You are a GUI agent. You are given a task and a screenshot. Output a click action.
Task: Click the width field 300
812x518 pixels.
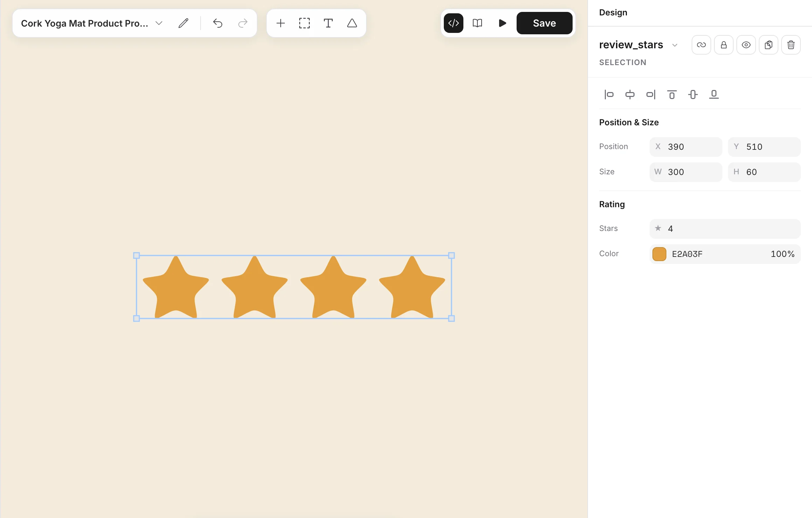click(x=686, y=172)
